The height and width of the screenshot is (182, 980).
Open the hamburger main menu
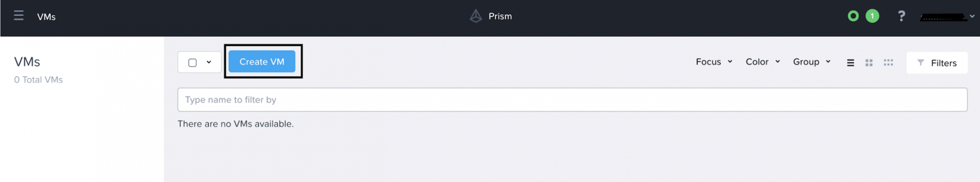tap(18, 16)
